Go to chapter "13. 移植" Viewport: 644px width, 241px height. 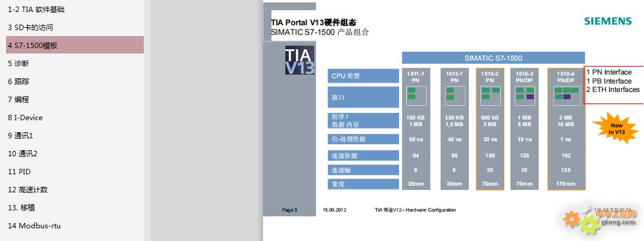[21, 208]
